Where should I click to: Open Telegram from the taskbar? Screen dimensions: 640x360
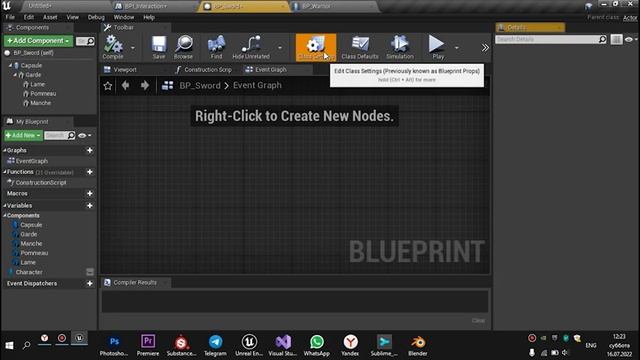(216, 345)
